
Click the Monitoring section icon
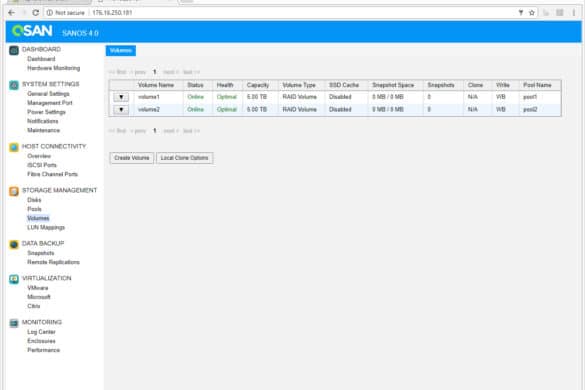(14, 323)
